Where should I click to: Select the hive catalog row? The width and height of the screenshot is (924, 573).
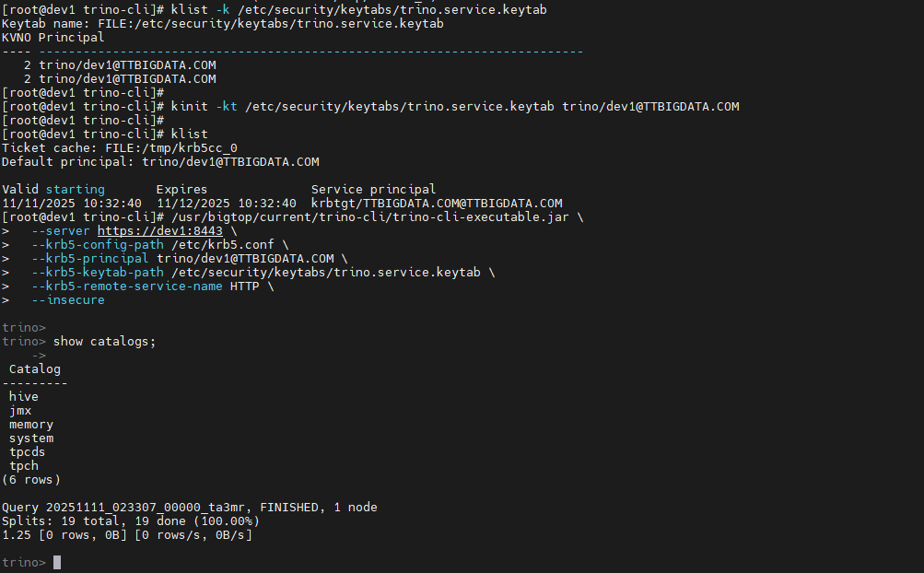[x=24, y=396]
